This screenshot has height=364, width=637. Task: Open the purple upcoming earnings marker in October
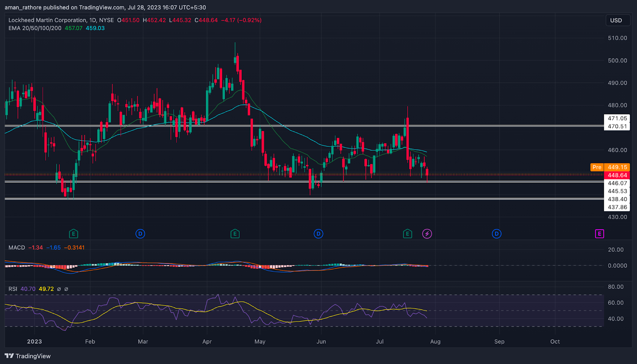[x=599, y=234]
